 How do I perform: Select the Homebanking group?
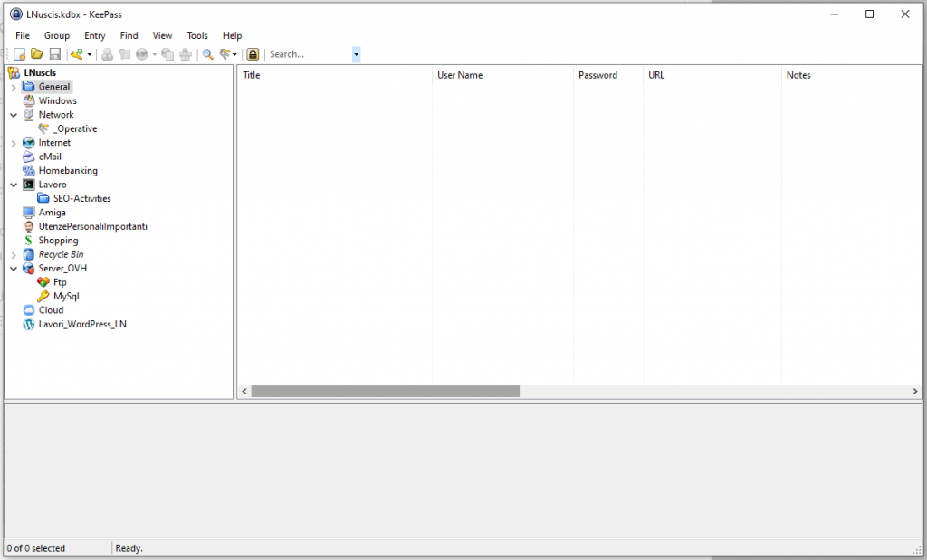point(68,171)
